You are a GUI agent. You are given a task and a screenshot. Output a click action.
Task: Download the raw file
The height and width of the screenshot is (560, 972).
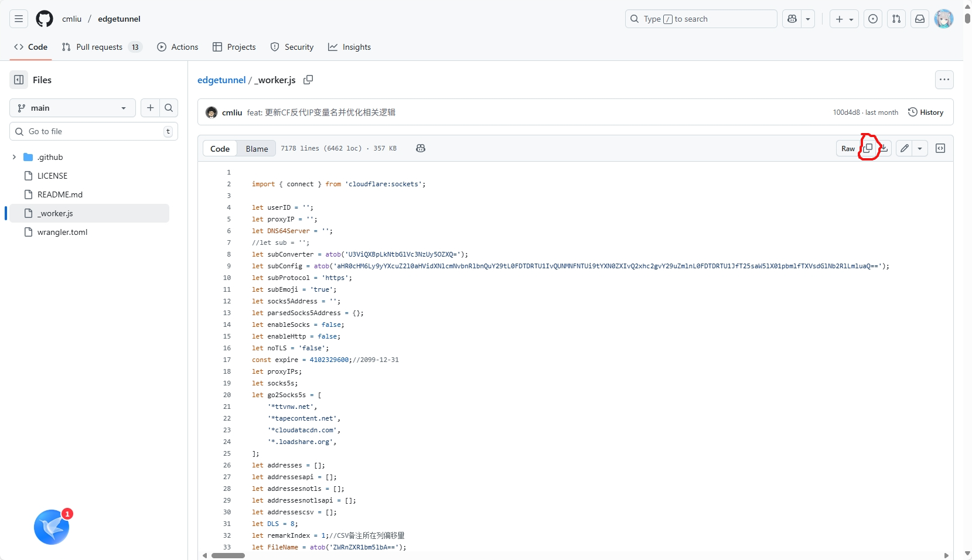click(884, 148)
